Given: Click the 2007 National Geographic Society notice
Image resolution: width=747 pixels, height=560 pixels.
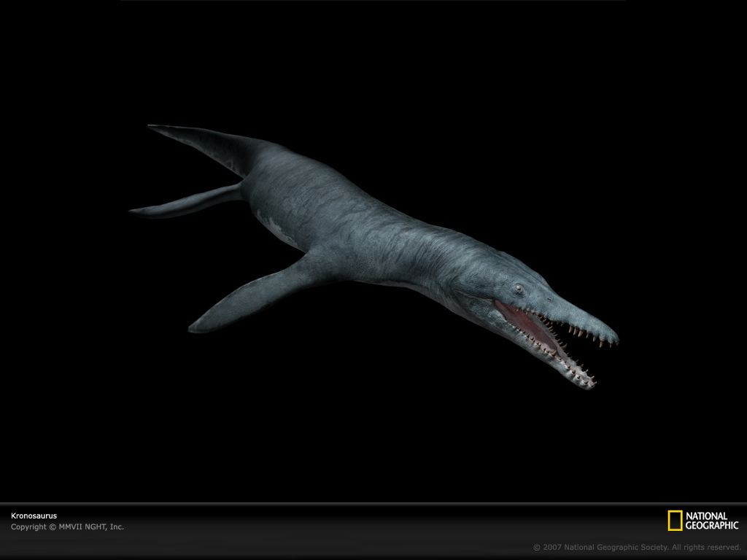Looking at the screenshot, I should point(637,547).
